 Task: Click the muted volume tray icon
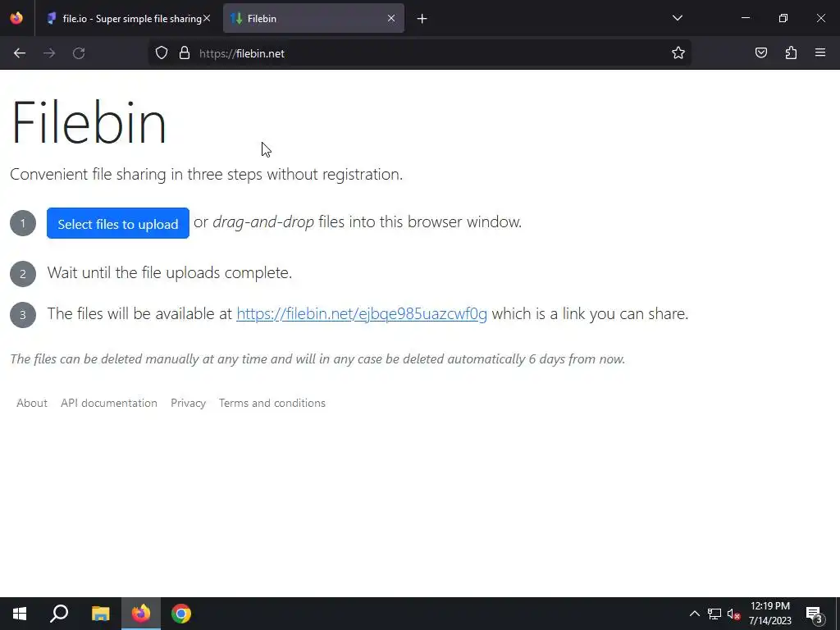pos(733,614)
